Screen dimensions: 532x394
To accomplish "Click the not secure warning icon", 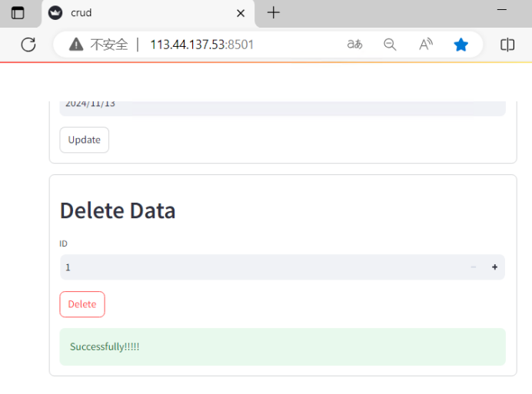I will pos(76,45).
